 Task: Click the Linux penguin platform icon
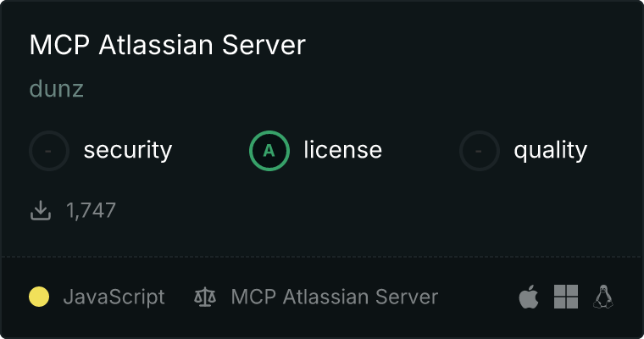(603, 297)
